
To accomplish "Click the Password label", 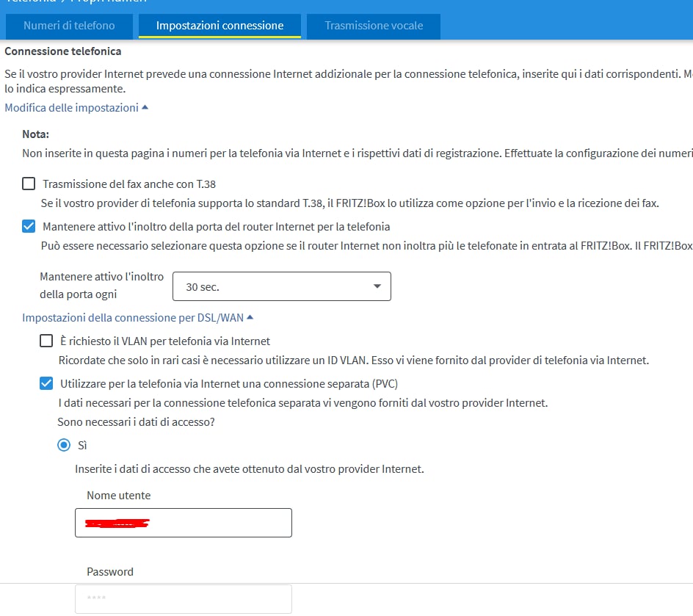I will tap(110, 572).
